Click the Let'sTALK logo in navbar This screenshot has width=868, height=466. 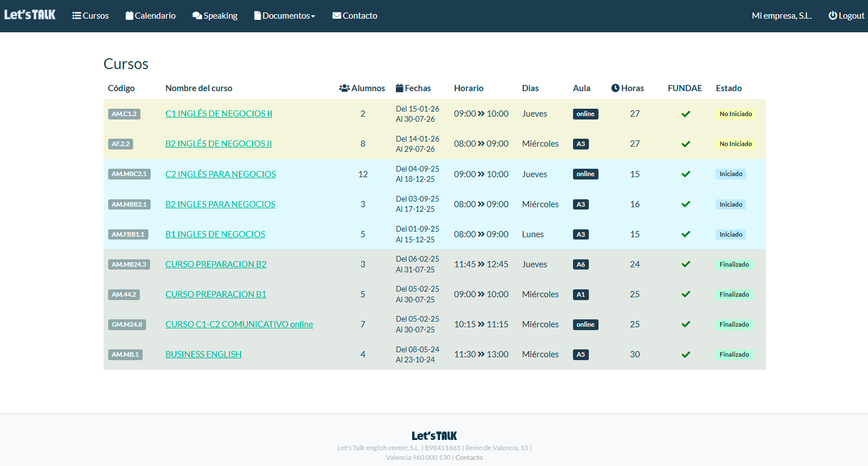pos(30,15)
